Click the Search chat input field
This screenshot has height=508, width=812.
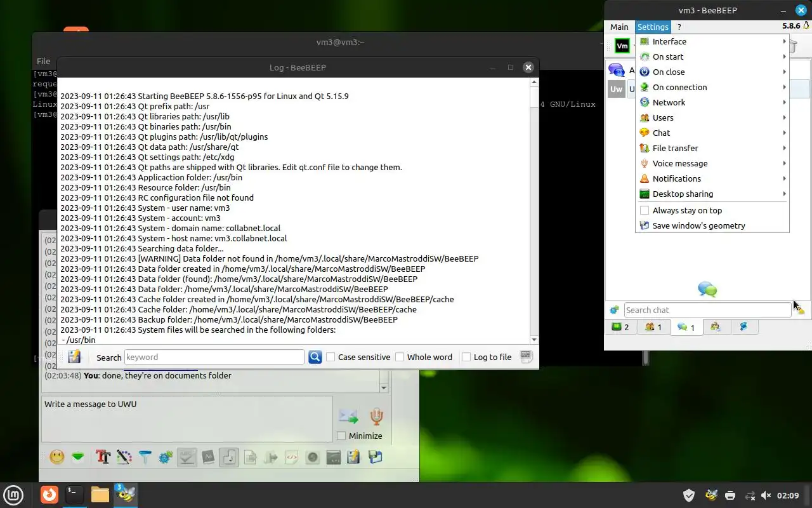(x=707, y=310)
